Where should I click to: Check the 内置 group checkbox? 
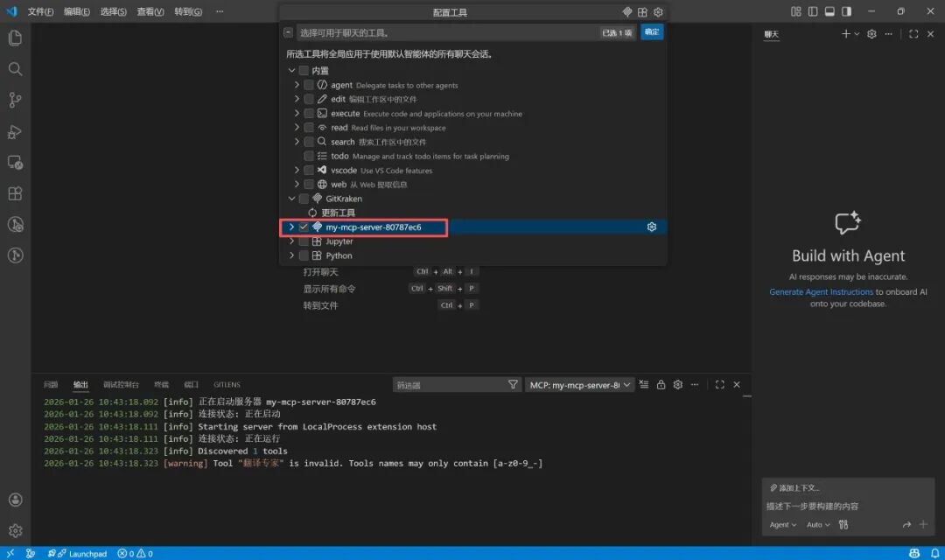pyautogui.click(x=304, y=71)
